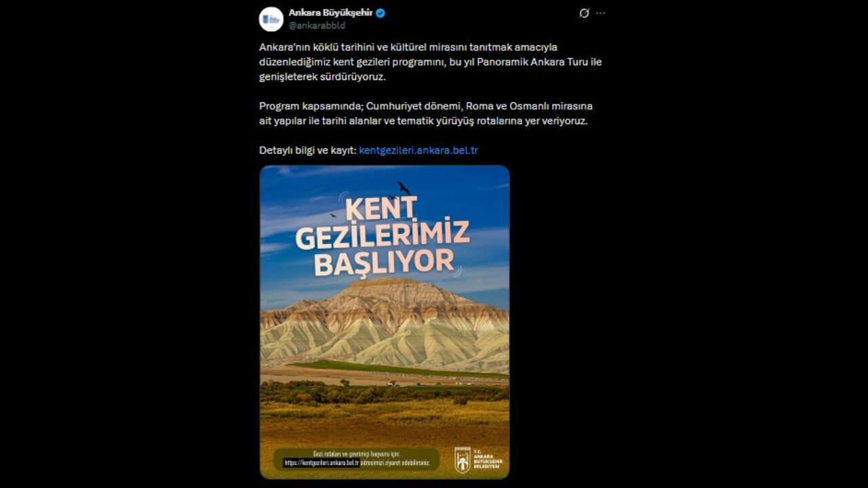Click the first paragraph of the post

click(x=430, y=62)
